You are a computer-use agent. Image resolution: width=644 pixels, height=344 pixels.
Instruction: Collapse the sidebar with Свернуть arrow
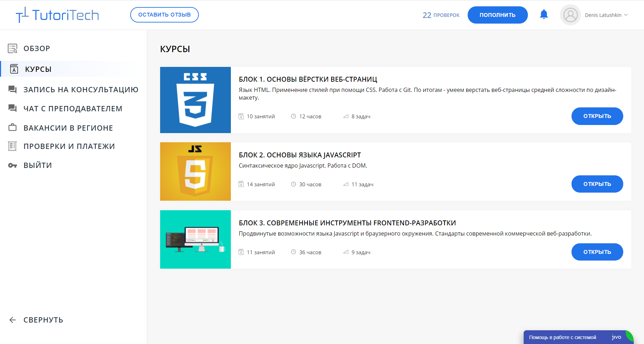(x=13, y=320)
